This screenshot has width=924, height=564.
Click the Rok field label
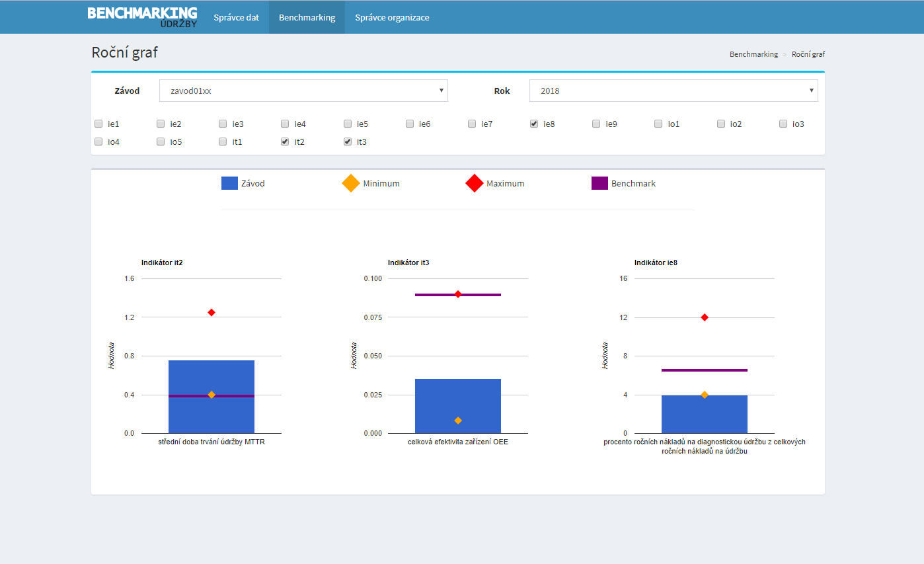(x=502, y=91)
